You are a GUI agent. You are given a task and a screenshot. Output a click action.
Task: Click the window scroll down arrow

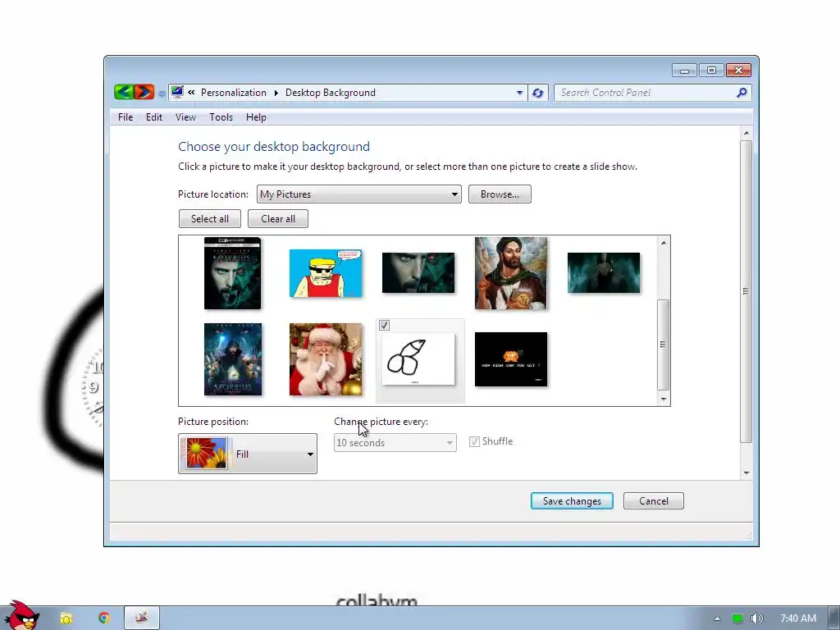click(746, 472)
